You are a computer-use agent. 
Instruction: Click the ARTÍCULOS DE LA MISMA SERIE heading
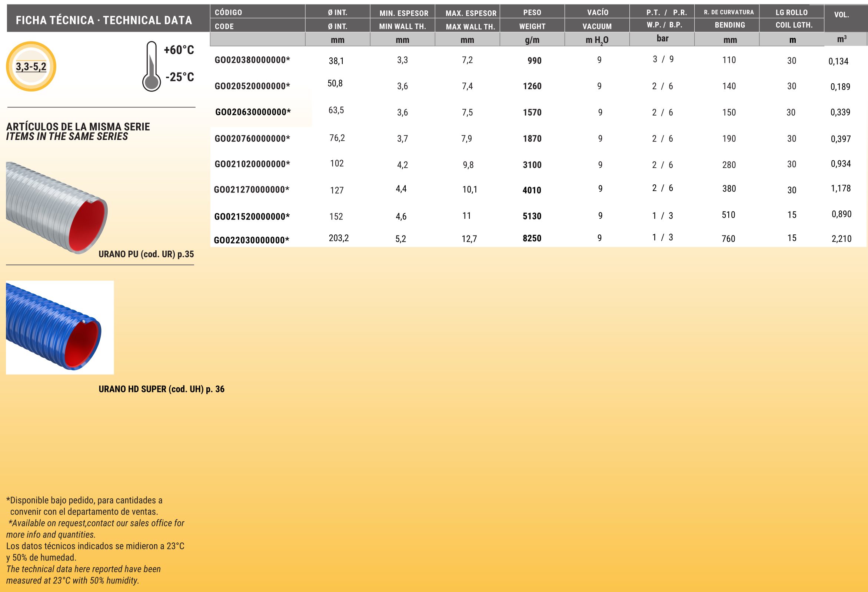point(78,127)
